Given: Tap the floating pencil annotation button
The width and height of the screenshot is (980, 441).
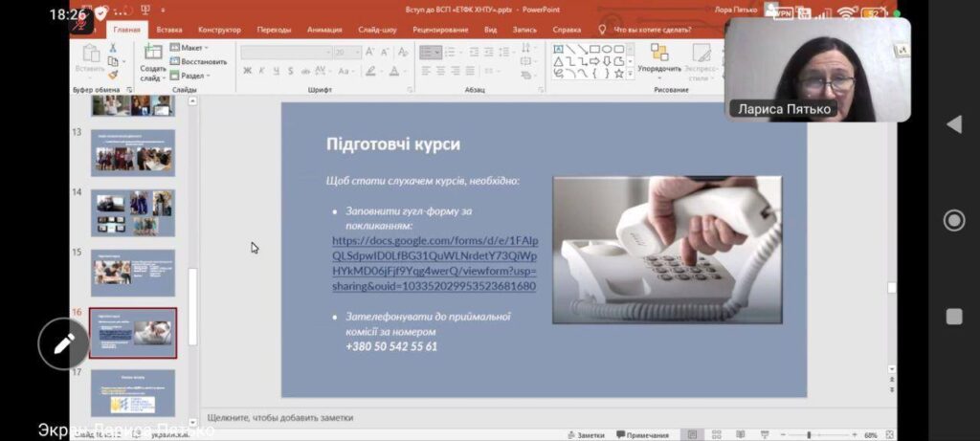Looking at the screenshot, I should [63, 344].
